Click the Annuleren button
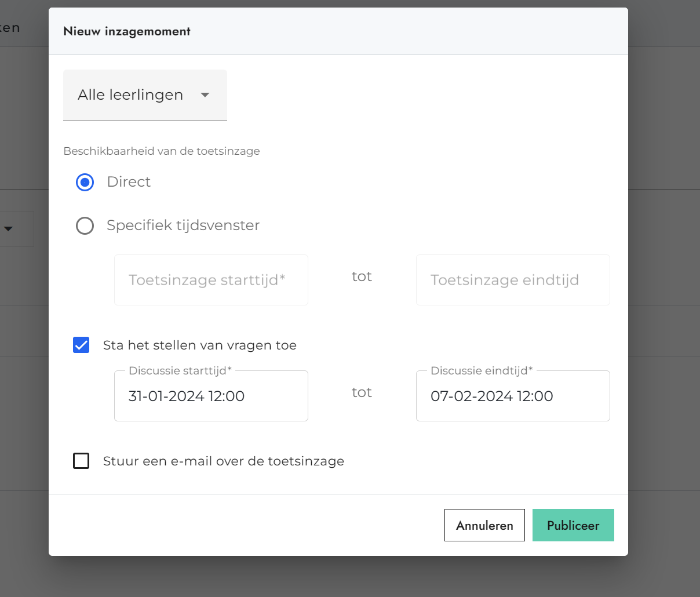700x597 pixels. [x=484, y=525]
